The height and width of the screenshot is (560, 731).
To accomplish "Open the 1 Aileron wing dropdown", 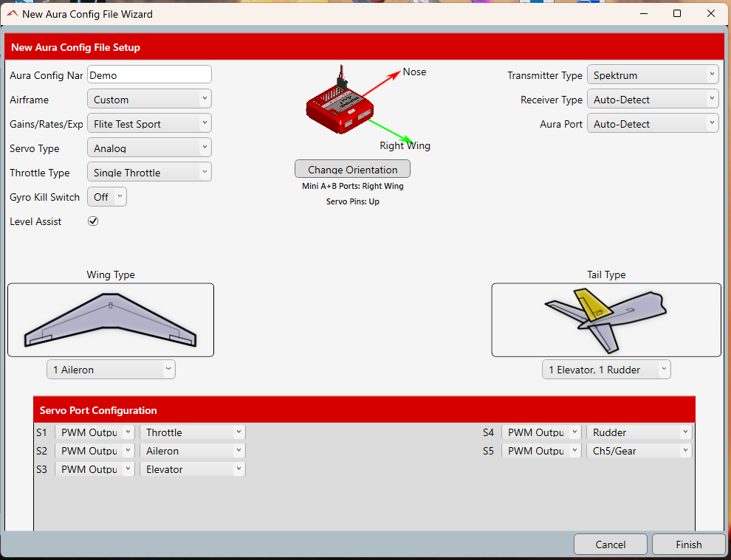I will pyautogui.click(x=111, y=370).
